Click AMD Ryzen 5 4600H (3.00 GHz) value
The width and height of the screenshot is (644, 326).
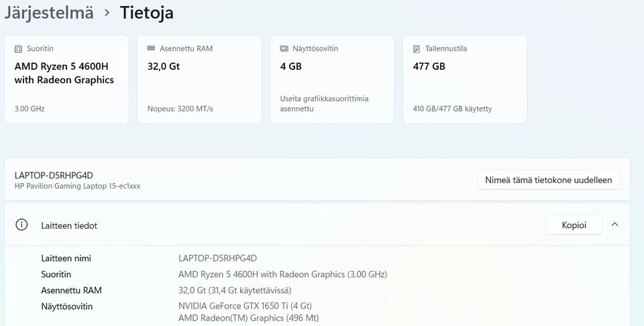click(x=282, y=274)
